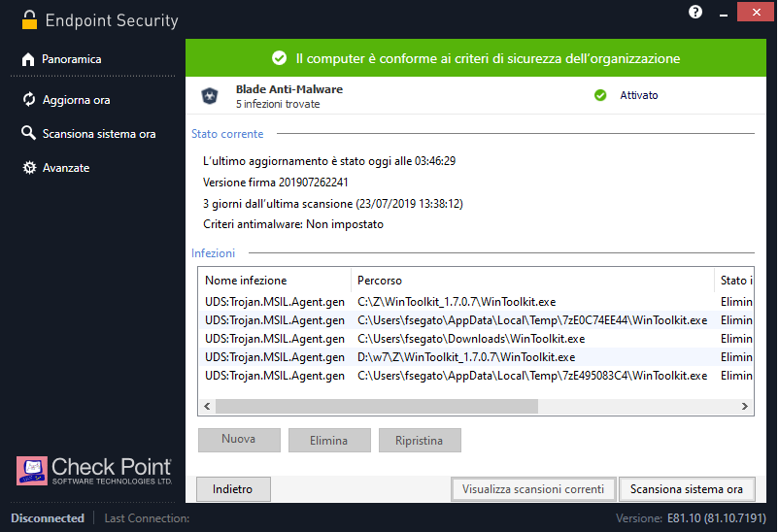Click the Percorso column header

532,281
